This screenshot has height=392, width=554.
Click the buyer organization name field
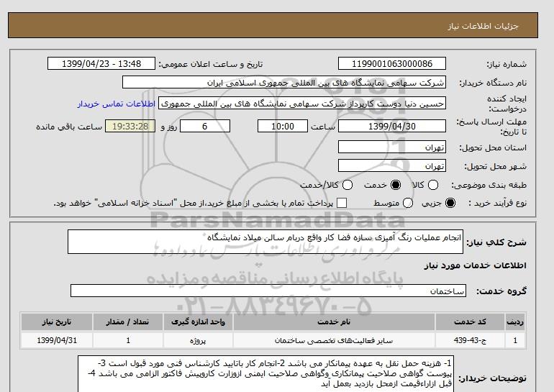coord(284,82)
